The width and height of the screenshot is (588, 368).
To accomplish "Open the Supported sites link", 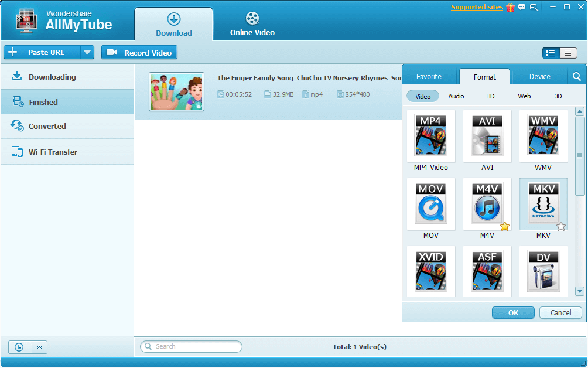I will coord(477,7).
